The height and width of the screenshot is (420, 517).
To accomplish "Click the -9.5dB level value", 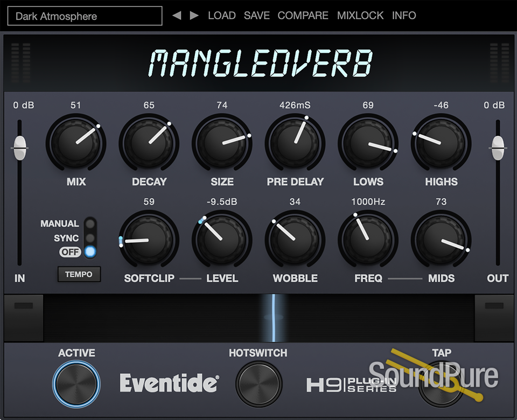I will [x=222, y=201].
